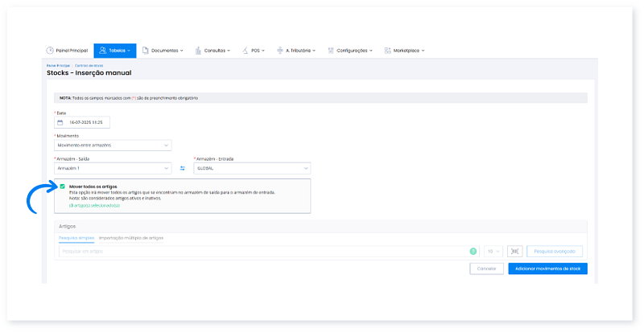
Task: Click the Adicionar movimentos de stock button
Action: (x=547, y=268)
